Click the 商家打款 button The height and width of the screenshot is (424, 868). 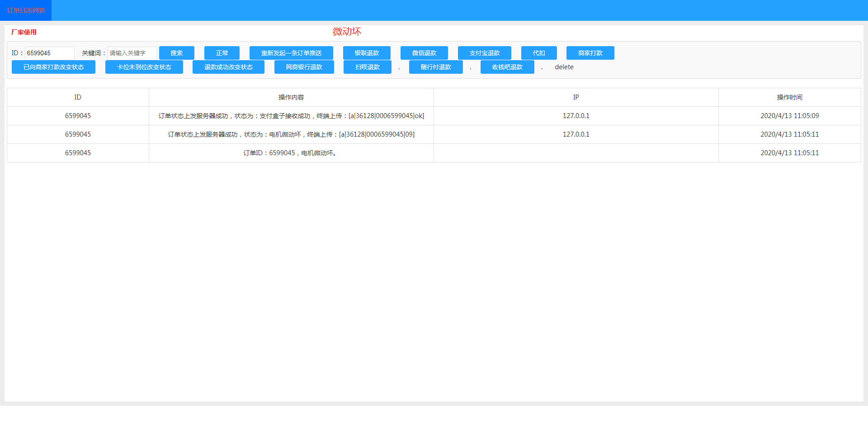(590, 53)
